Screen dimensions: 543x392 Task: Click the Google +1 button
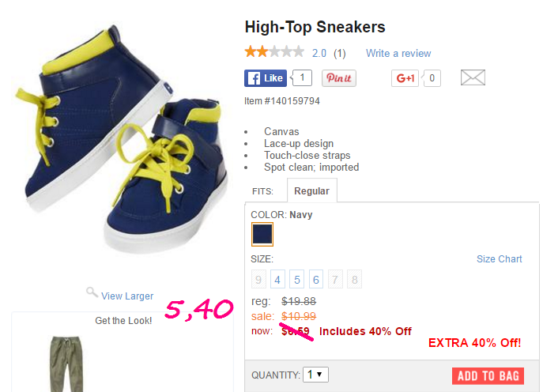pyautogui.click(x=405, y=78)
